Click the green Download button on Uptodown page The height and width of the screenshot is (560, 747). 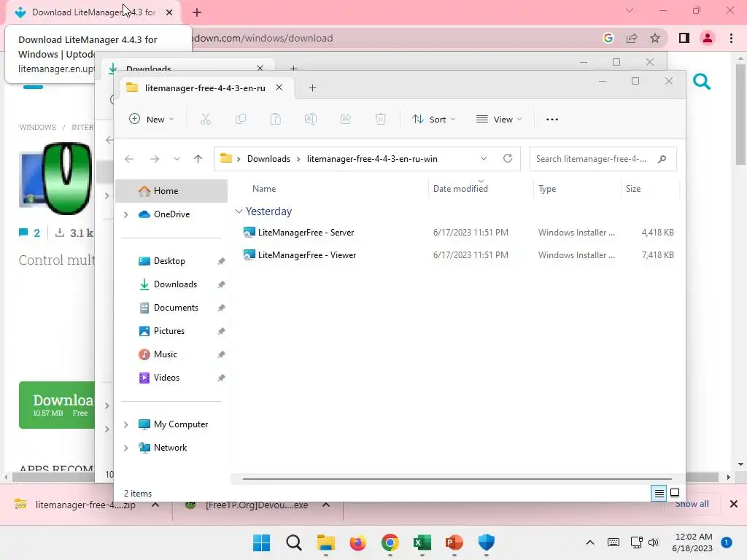57,405
